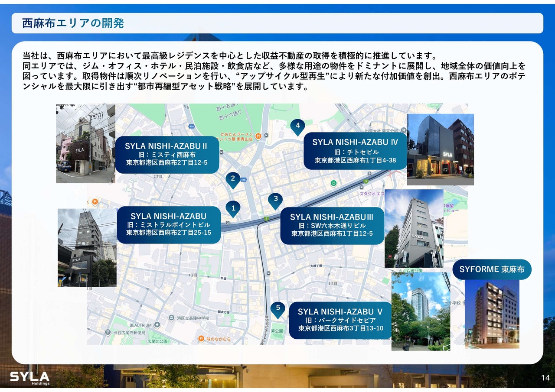Screen dimensions: 555x392
Task: Open the black glass SYLA building photo
Action: pos(440,149)
